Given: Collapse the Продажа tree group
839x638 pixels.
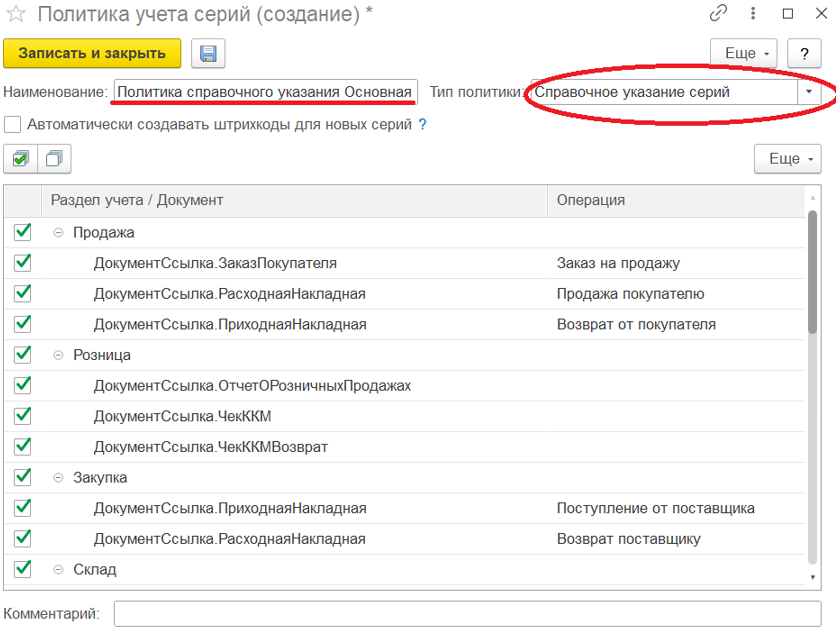Looking at the screenshot, I should tap(59, 232).
